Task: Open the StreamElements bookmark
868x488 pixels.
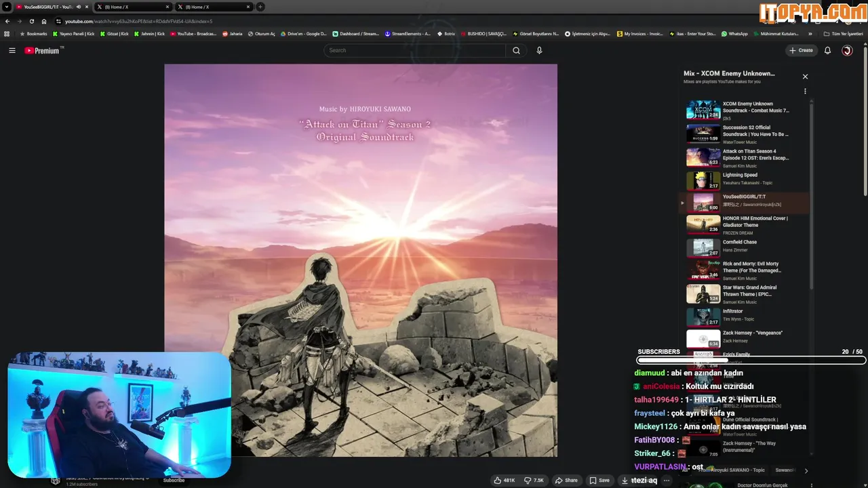Action: 407,33
